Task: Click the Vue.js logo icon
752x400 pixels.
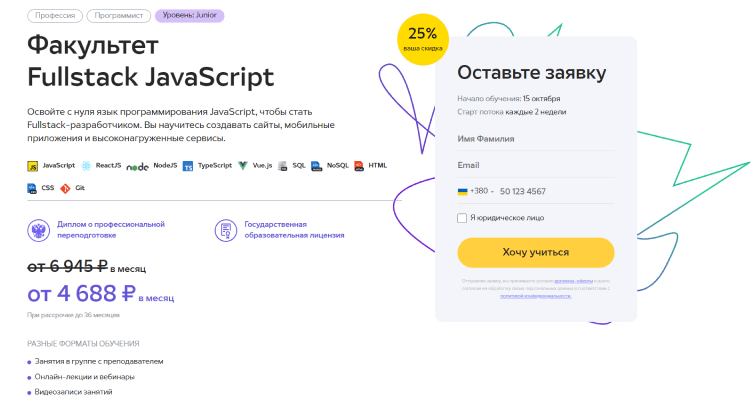Action: 243,166
